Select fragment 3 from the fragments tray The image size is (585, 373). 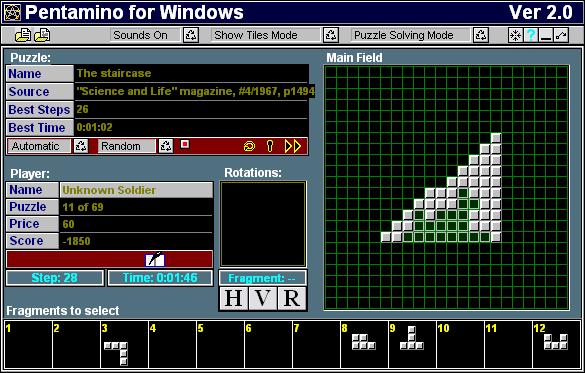124,344
